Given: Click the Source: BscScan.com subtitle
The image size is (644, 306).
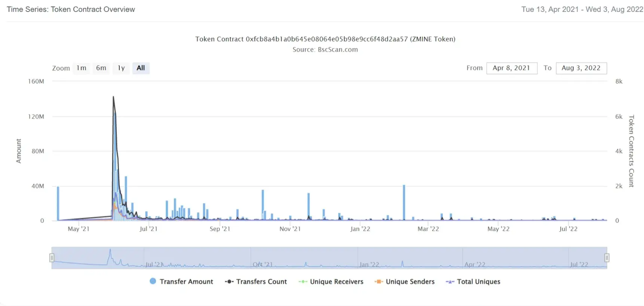Looking at the screenshot, I should pyautogui.click(x=325, y=50).
